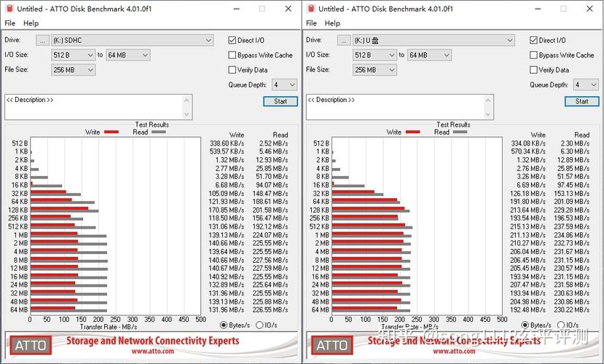Click description scrollbar down arrow in U盘 window
Image resolution: width=604 pixels, height=364 pixels.
(488, 114)
